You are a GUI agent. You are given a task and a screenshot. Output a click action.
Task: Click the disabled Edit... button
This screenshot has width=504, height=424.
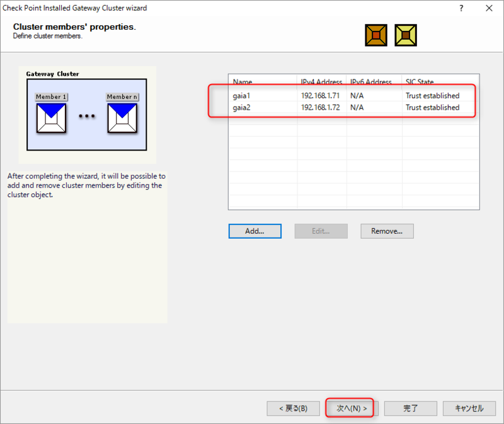pos(321,231)
